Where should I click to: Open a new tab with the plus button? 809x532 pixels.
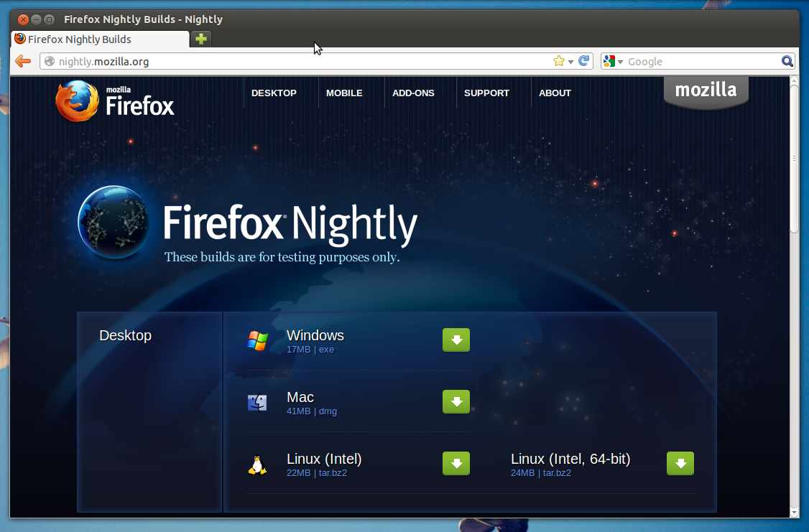pyautogui.click(x=201, y=39)
